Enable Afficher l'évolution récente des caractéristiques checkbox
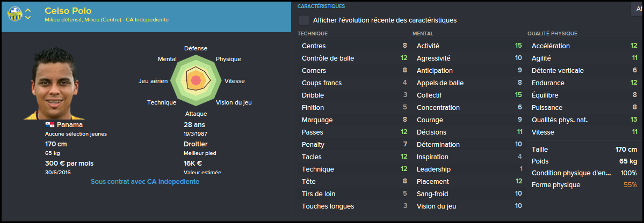This screenshot has width=644, height=223. [304, 20]
